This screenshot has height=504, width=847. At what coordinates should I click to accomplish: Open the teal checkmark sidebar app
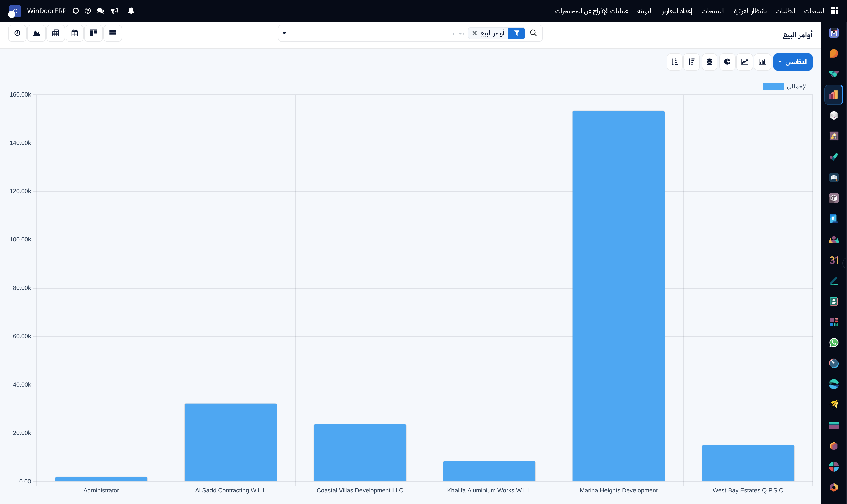tap(834, 157)
